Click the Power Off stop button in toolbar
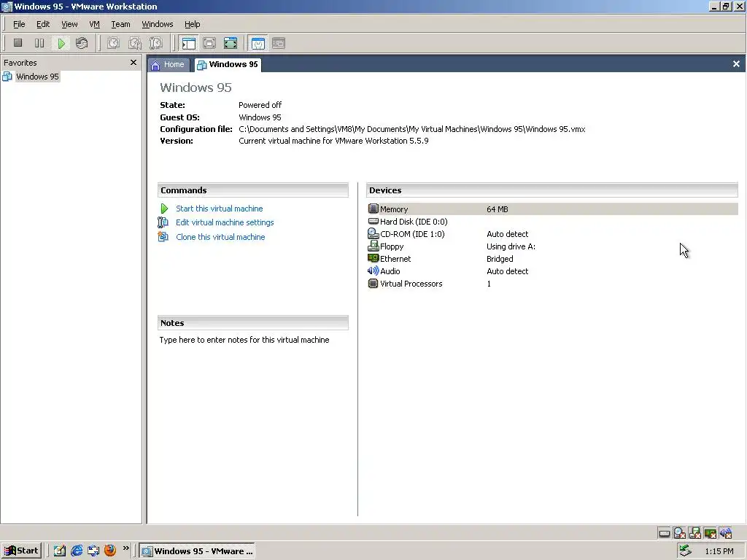 pyautogui.click(x=18, y=43)
